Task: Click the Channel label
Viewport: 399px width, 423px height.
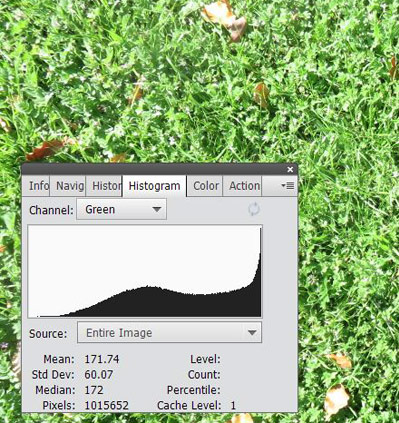Action: [51, 210]
